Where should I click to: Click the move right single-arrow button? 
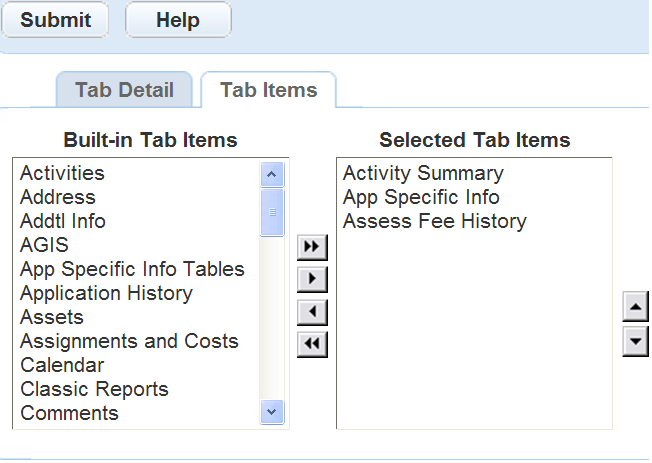point(313,279)
